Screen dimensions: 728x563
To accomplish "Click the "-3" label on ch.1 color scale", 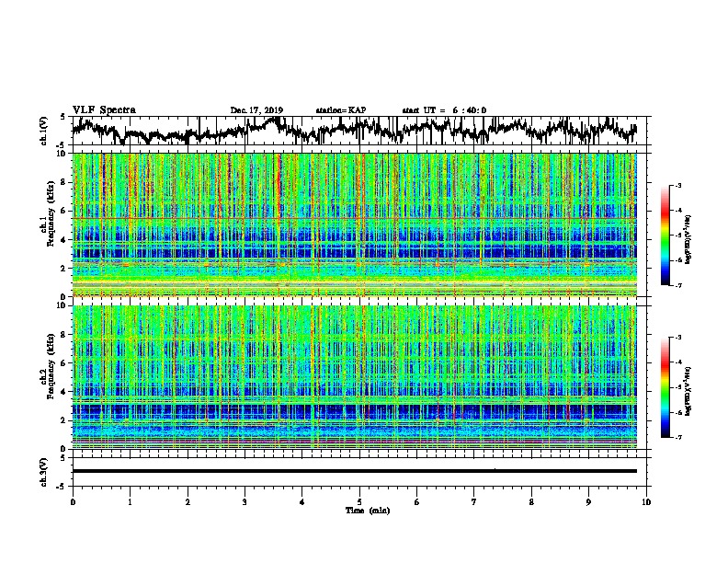I will 677,185.
